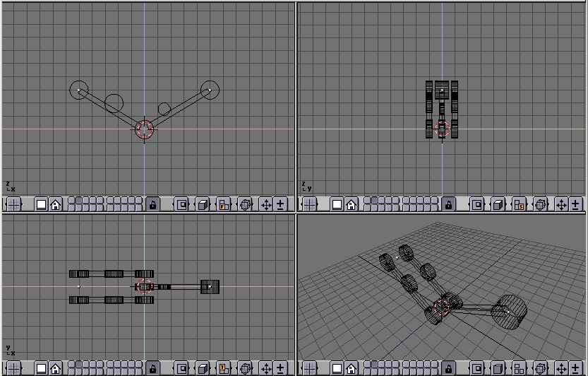Click the local view icon in the front view header
Screen dimensions: 588x376
(x=182, y=204)
